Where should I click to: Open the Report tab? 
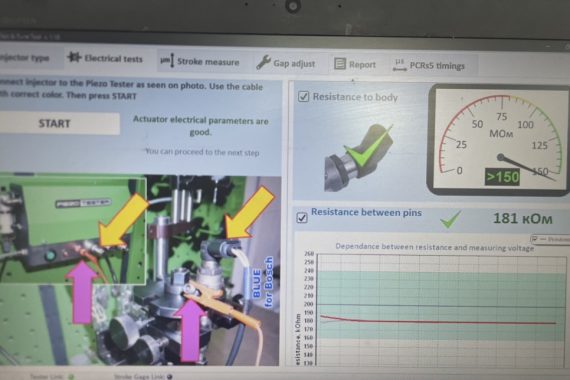click(x=355, y=64)
